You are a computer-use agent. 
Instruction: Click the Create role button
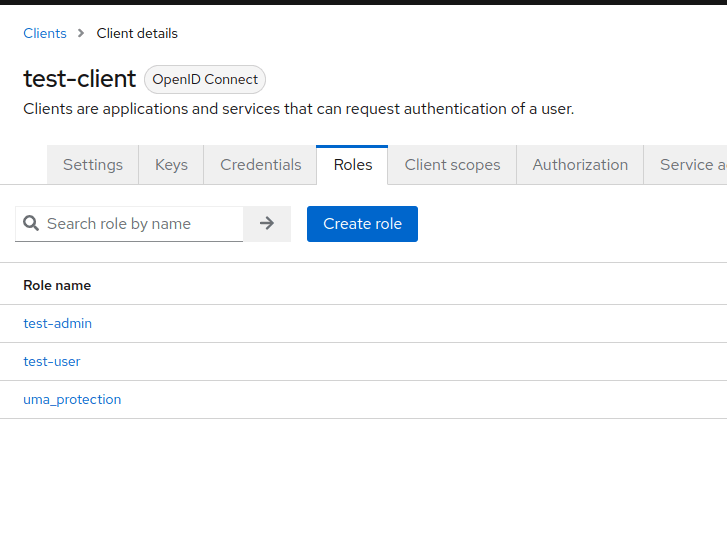click(362, 224)
